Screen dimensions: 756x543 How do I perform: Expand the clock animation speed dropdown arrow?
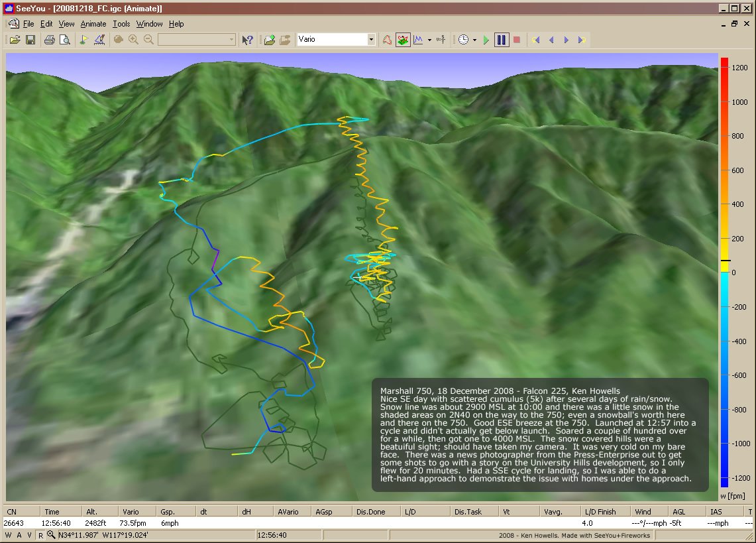tap(474, 40)
